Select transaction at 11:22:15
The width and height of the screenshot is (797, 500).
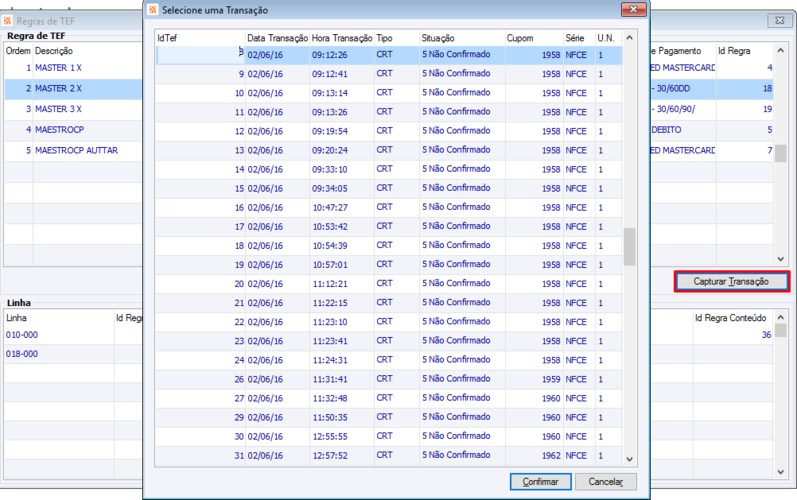point(389,303)
